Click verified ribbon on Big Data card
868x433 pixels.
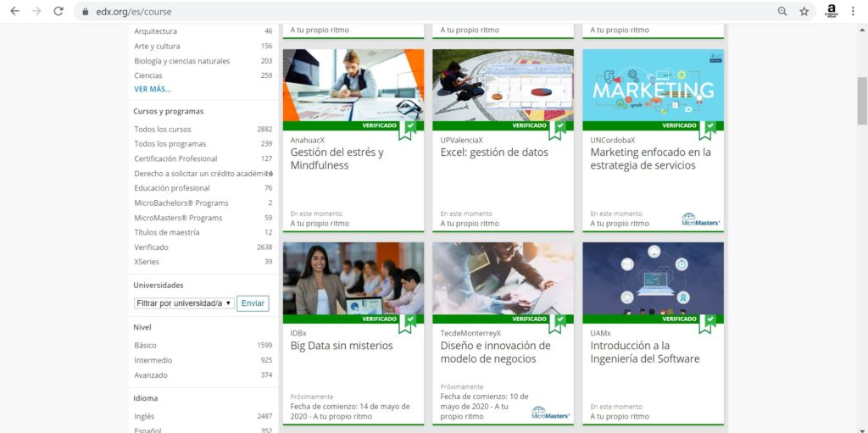point(408,324)
